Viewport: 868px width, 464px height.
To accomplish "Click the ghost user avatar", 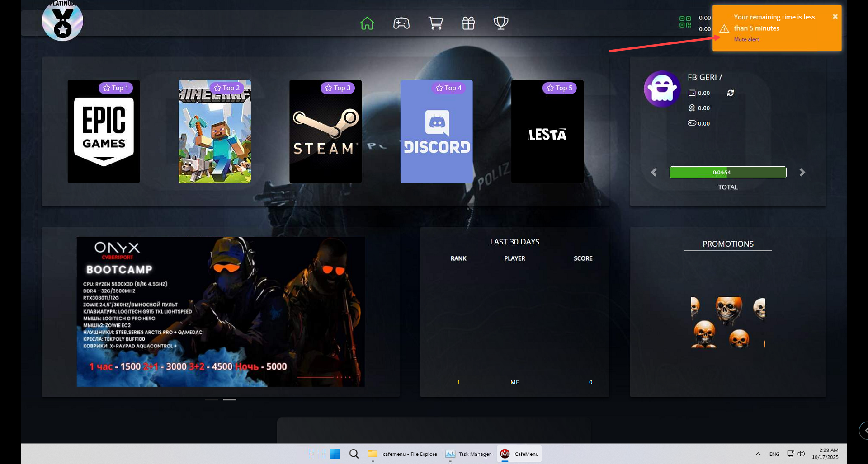I will click(662, 89).
